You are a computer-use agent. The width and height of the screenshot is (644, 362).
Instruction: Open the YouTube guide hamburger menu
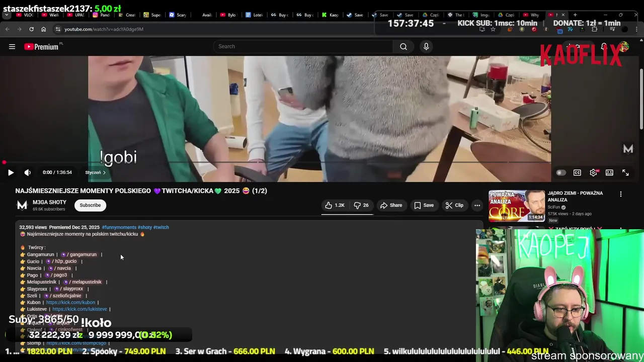12,46
